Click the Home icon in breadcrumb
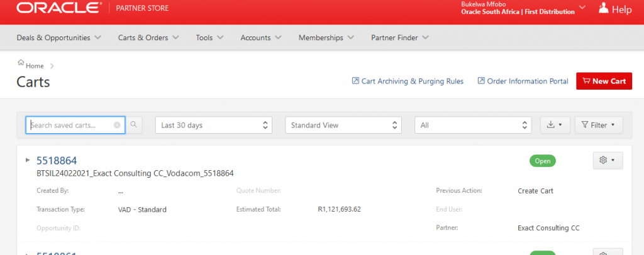The width and height of the screenshot is (644, 255). 21,65
